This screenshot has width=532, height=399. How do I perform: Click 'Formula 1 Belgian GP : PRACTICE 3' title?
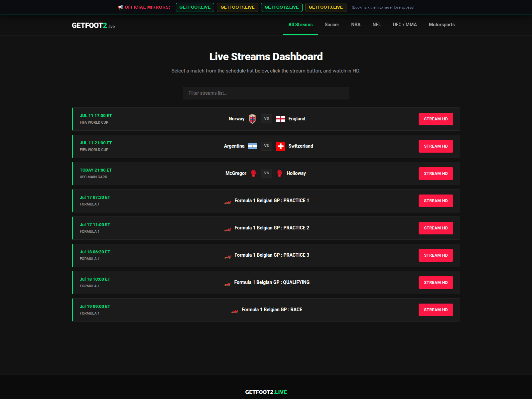272,255
